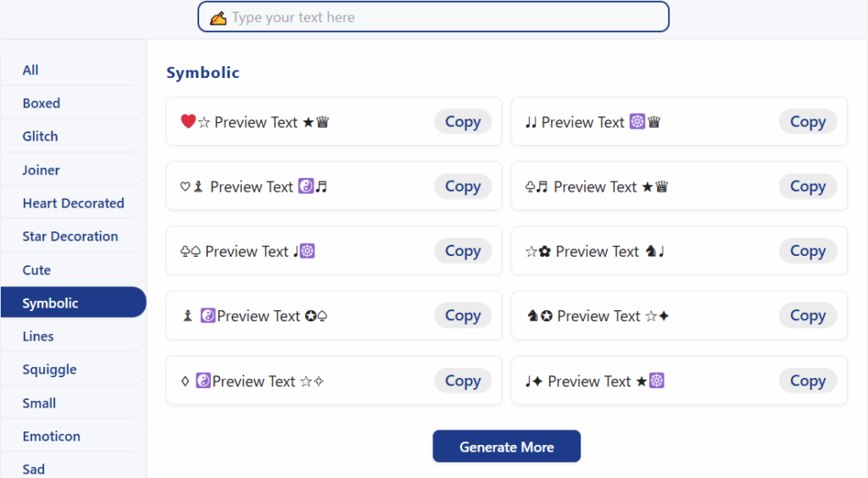The width and height of the screenshot is (868, 478).
Task: Click the red heart symbol in first preview
Action: coord(188,121)
